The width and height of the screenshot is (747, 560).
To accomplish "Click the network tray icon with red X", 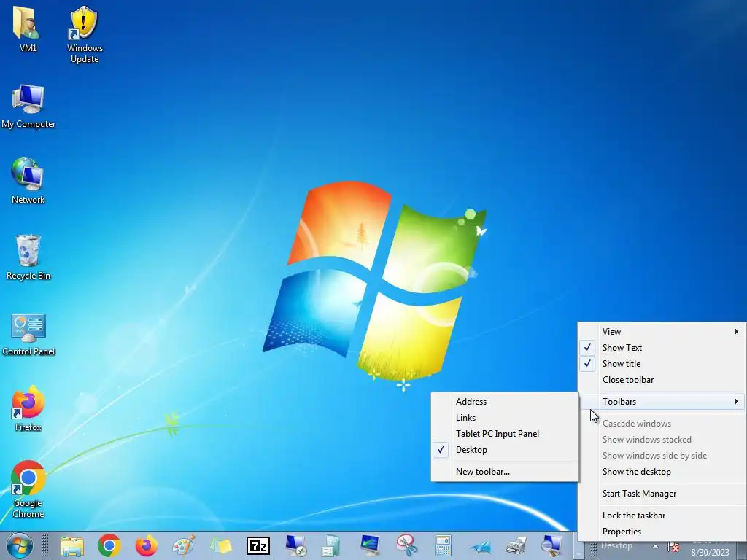I will (673, 547).
